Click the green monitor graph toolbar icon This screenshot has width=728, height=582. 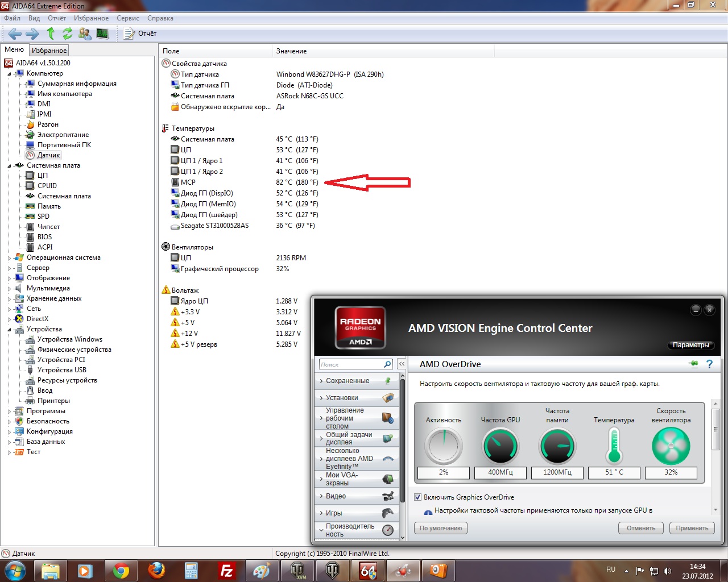click(x=102, y=34)
